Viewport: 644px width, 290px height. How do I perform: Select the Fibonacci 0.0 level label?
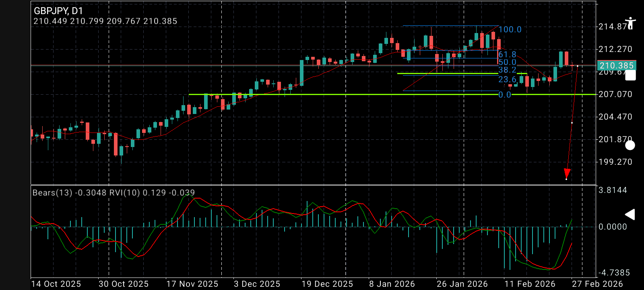coord(505,95)
